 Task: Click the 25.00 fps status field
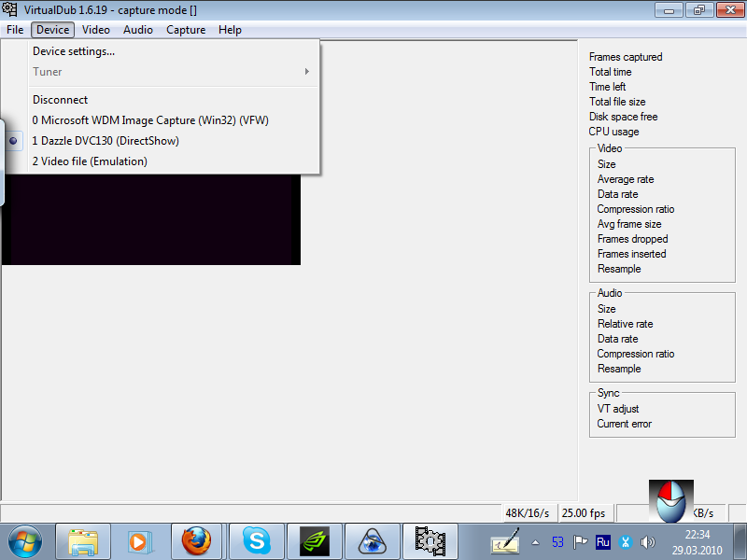point(584,513)
